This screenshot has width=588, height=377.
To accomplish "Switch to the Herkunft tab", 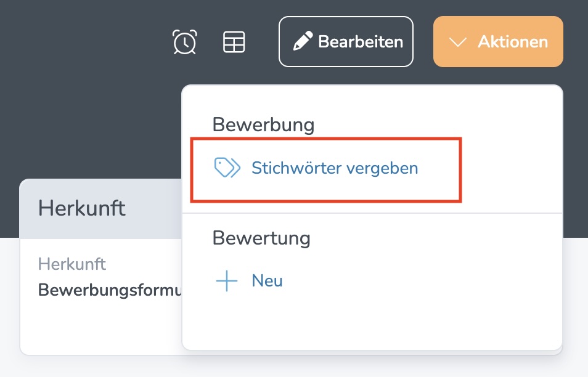I will coord(81,208).
